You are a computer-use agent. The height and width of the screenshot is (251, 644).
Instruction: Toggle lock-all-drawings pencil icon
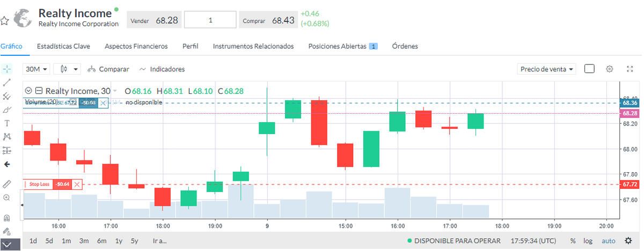pyautogui.click(x=7, y=231)
